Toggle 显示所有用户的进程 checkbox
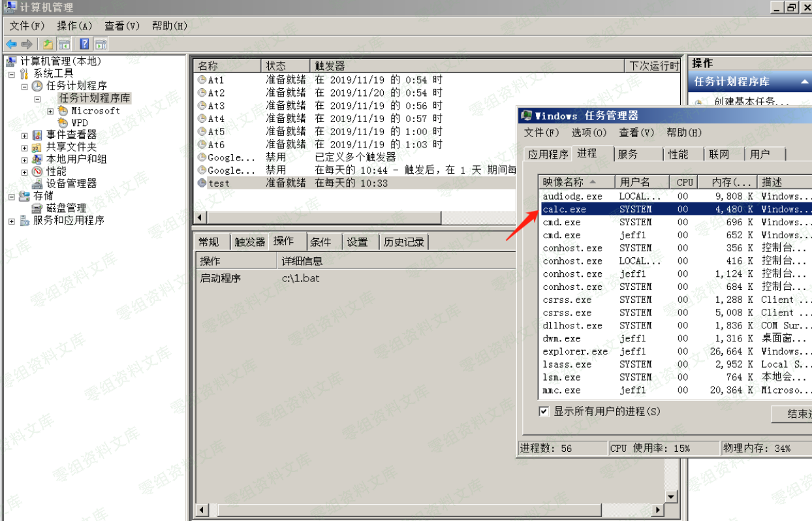Image resolution: width=812 pixels, height=521 pixels. [544, 411]
